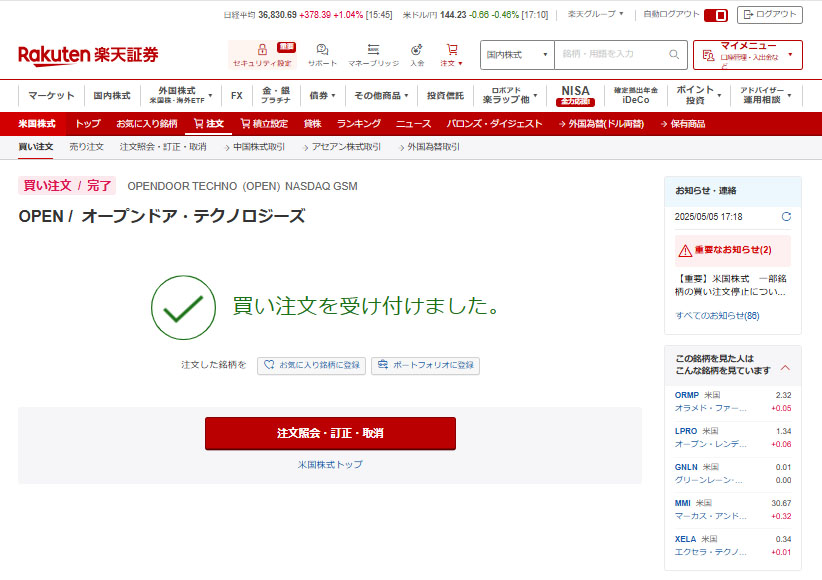Expand the 楽天グループ dropdown

coord(596,15)
